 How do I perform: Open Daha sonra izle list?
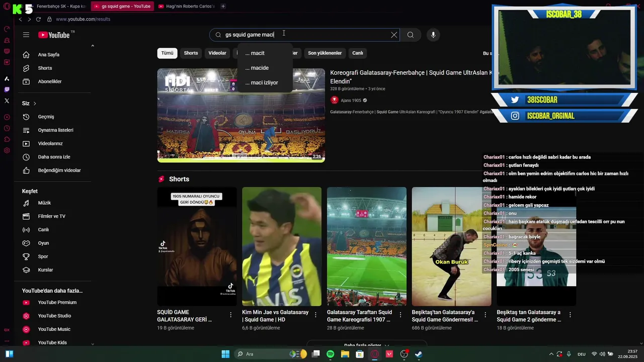[x=54, y=157]
